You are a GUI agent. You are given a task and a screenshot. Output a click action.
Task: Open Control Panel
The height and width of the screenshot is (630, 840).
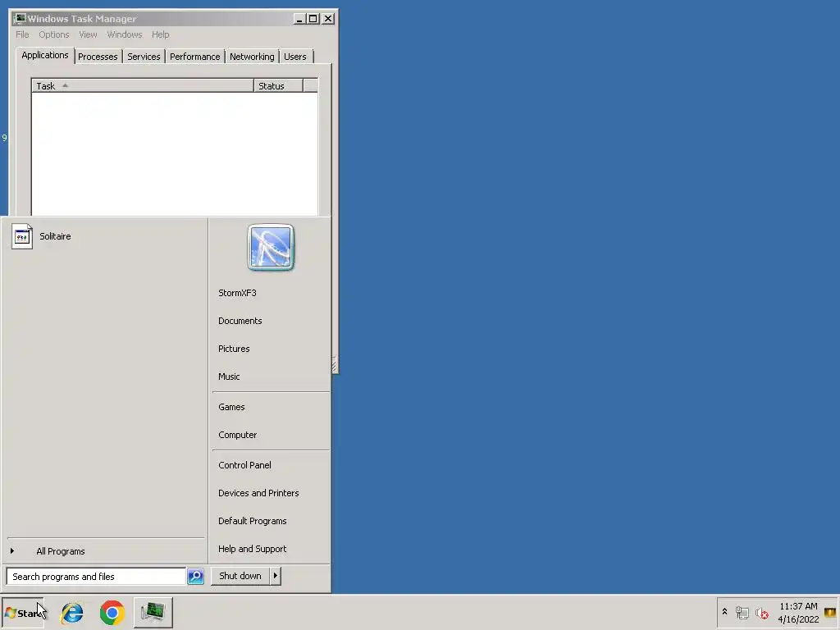click(244, 465)
